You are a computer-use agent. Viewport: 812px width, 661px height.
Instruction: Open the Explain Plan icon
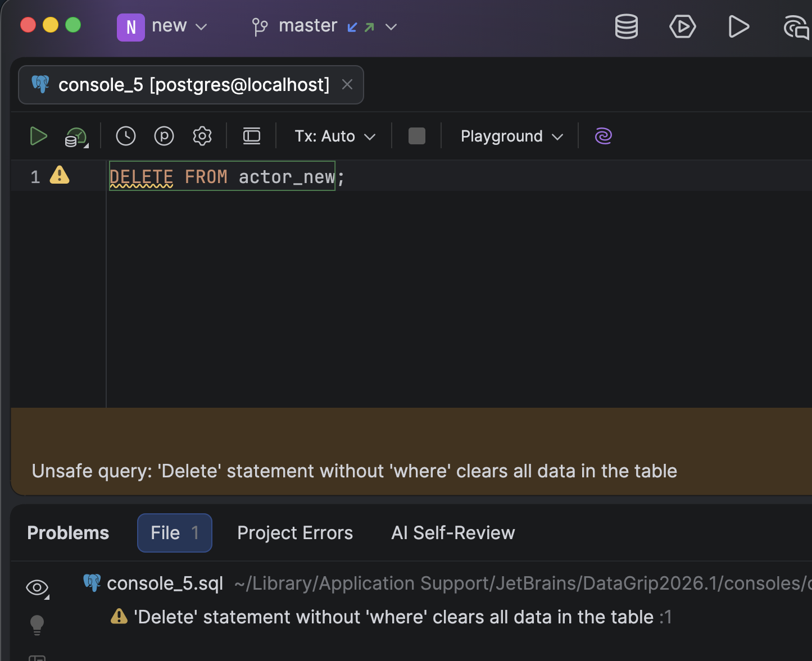76,137
